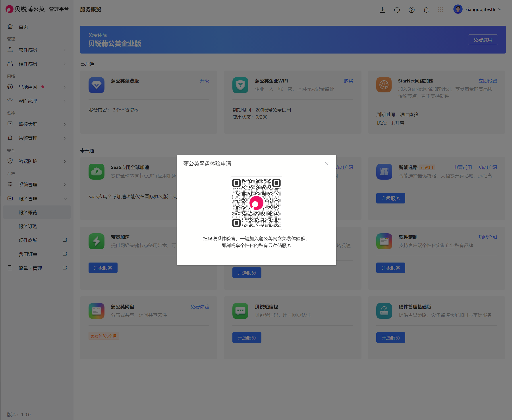Click the xianguojitest6 user avatar
This screenshot has height=420, width=512.
click(458, 9)
